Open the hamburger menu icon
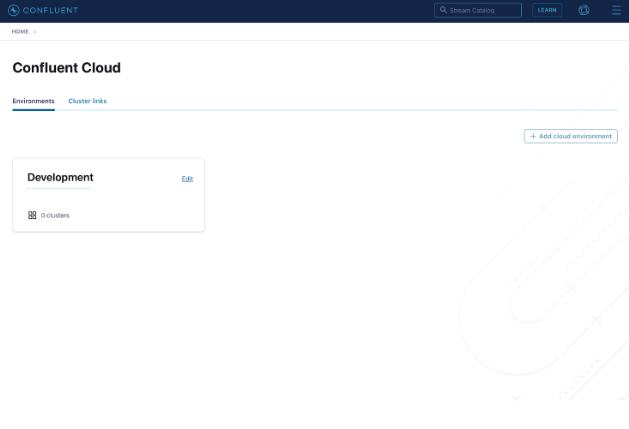The width and height of the screenshot is (629, 429). tap(616, 10)
